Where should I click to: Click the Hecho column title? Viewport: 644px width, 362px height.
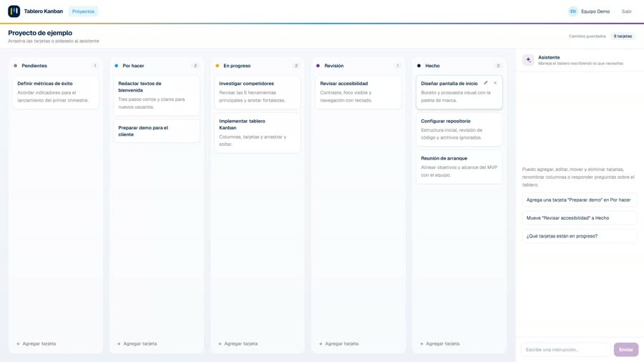(x=432, y=66)
